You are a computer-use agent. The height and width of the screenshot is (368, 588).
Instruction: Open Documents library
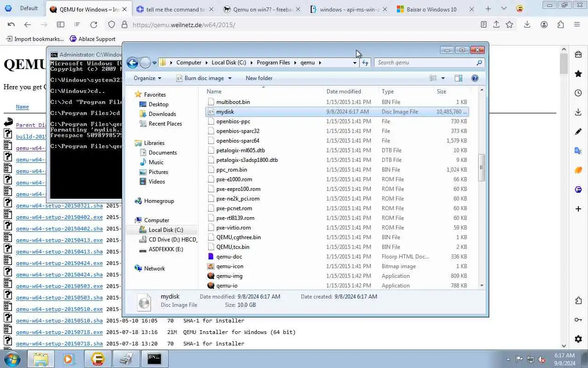[x=163, y=153]
